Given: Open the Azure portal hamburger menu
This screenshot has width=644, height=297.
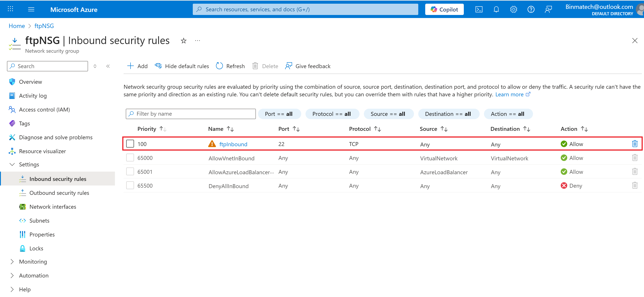Looking at the screenshot, I should [x=31, y=10].
